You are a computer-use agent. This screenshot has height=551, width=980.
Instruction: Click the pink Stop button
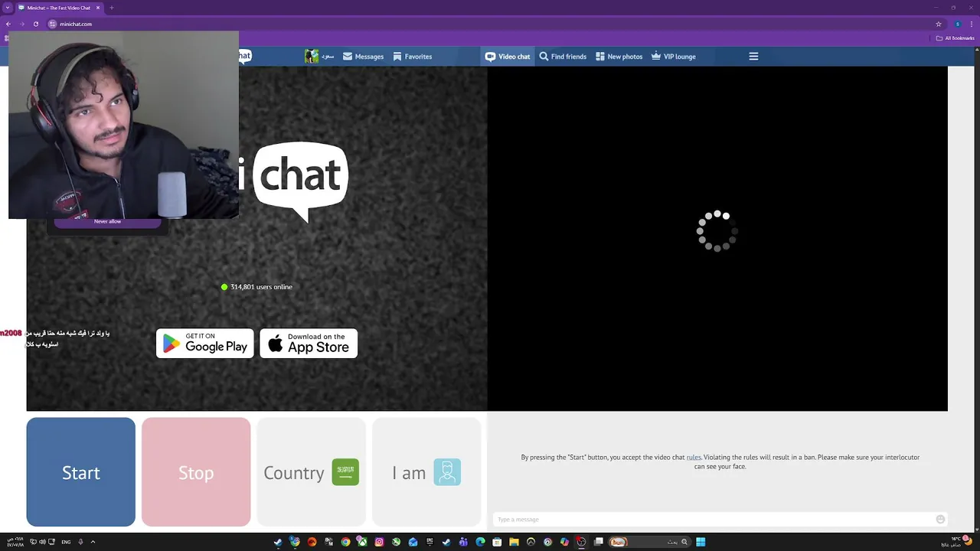pyautogui.click(x=196, y=472)
